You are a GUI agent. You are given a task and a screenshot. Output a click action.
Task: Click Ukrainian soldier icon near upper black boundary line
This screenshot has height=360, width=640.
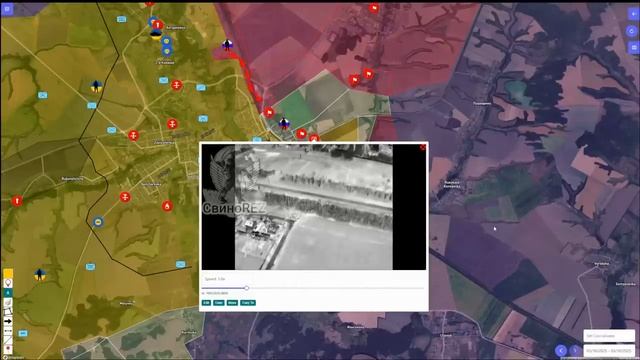pos(96,86)
